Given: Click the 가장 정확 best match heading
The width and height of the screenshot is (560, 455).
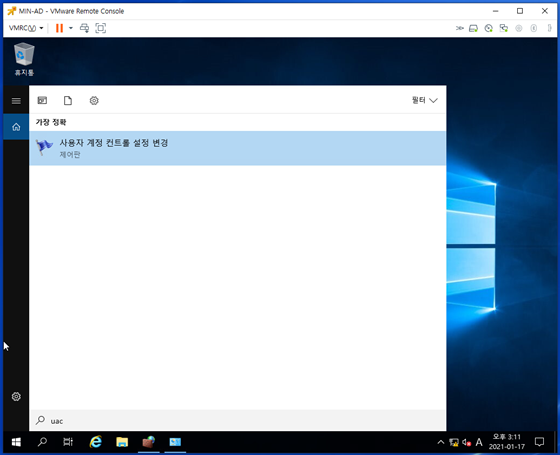Looking at the screenshot, I should click(x=51, y=122).
